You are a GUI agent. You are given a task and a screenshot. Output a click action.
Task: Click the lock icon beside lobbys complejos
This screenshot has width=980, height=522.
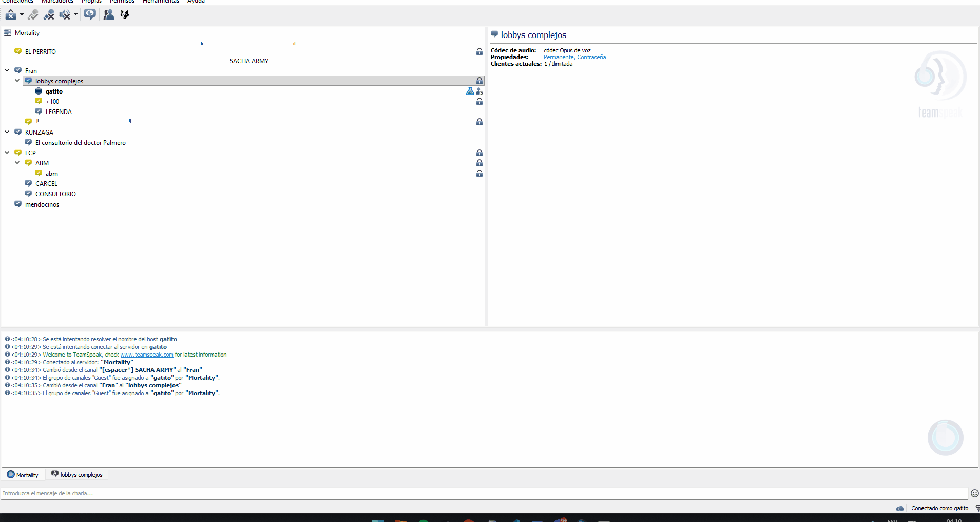[x=479, y=81]
